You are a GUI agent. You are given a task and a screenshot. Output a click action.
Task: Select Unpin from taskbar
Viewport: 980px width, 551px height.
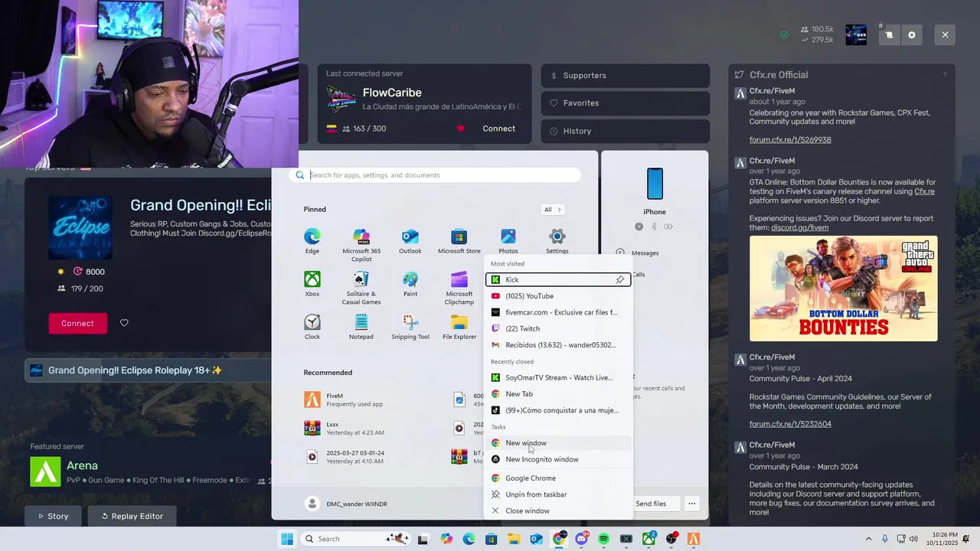558,494
